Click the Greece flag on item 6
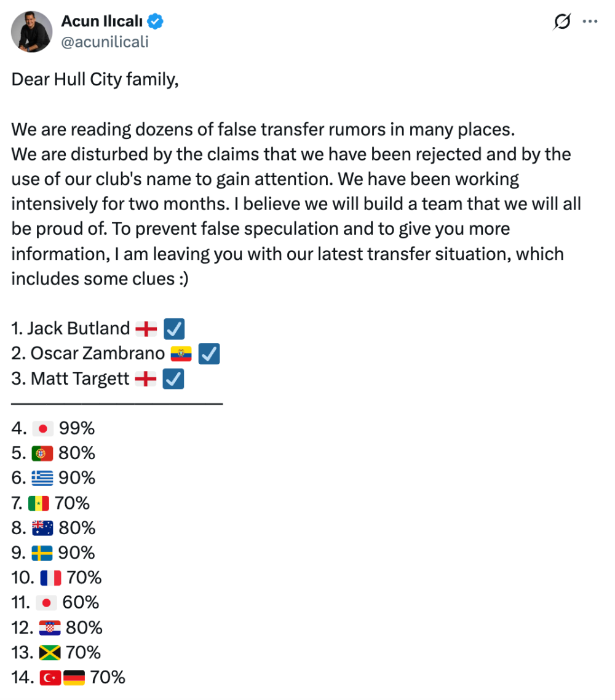 coord(42,479)
